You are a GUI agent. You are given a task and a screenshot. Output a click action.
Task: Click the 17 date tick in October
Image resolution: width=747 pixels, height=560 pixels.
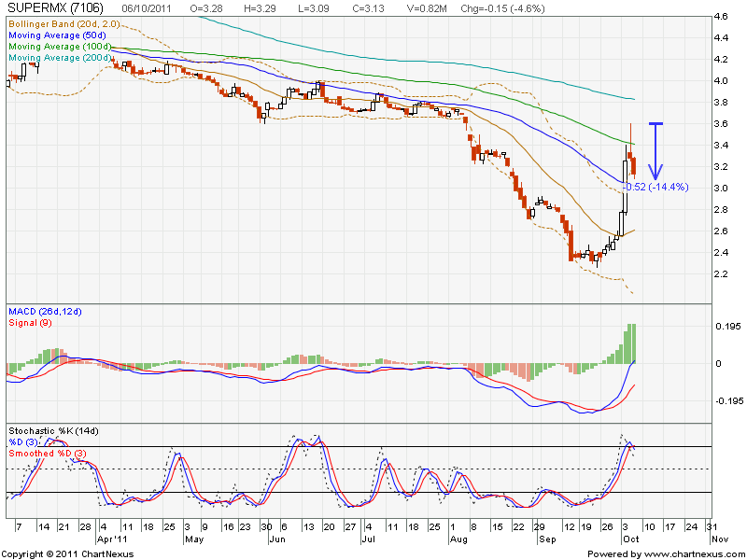[x=669, y=527]
